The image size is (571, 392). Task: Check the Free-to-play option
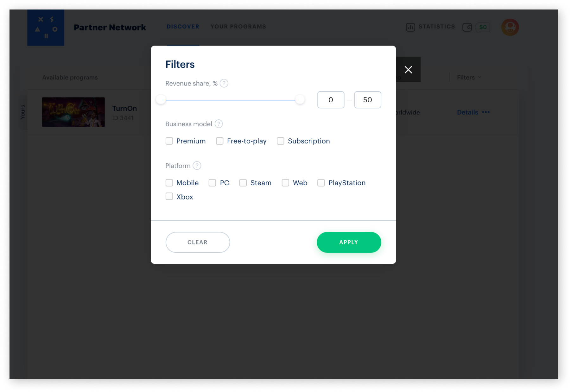220,141
